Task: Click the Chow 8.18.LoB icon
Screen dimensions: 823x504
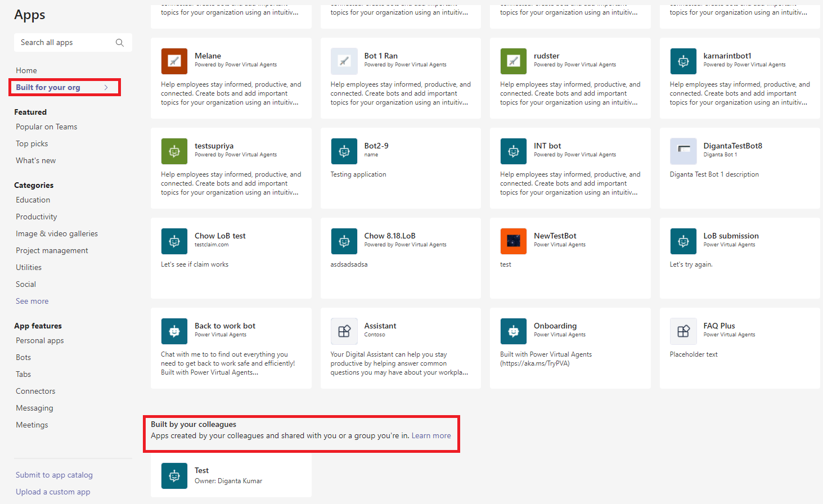Action: click(344, 241)
